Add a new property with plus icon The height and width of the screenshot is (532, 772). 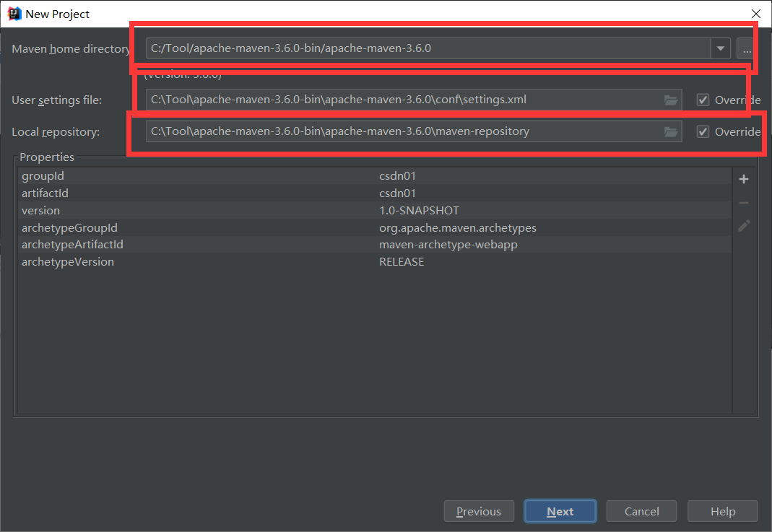(x=744, y=179)
